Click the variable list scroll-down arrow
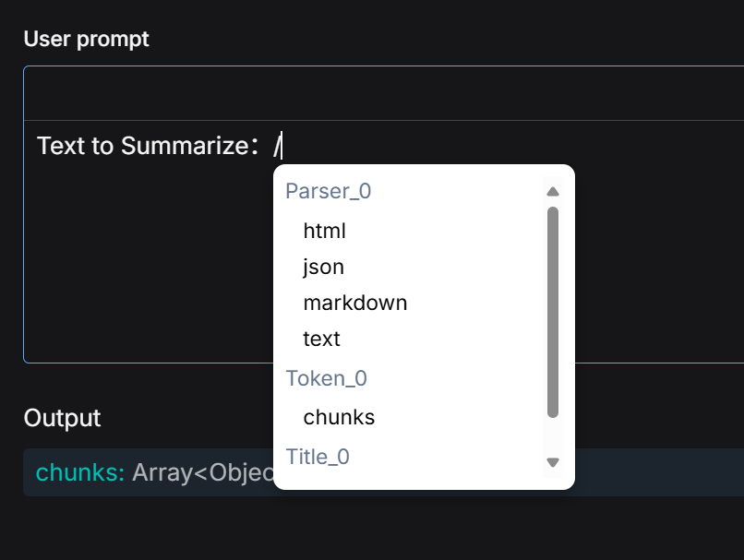 (x=553, y=462)
